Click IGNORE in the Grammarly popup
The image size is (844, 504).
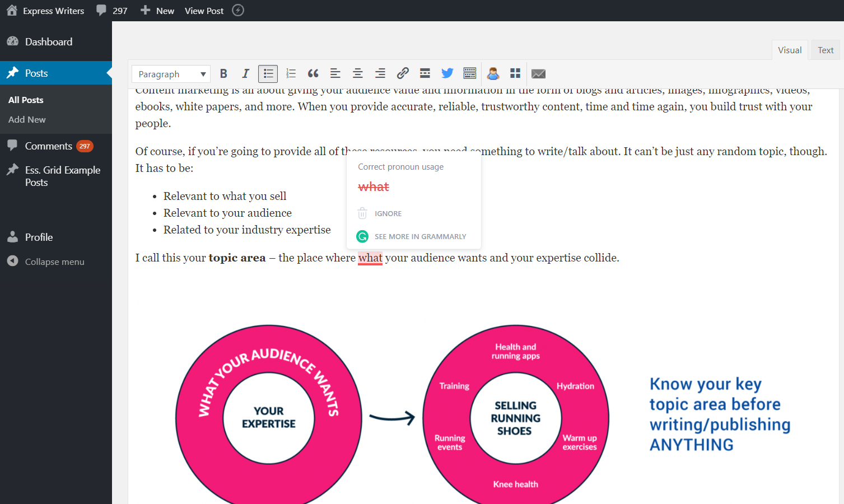pyautogui.click(x=388, y=213)
